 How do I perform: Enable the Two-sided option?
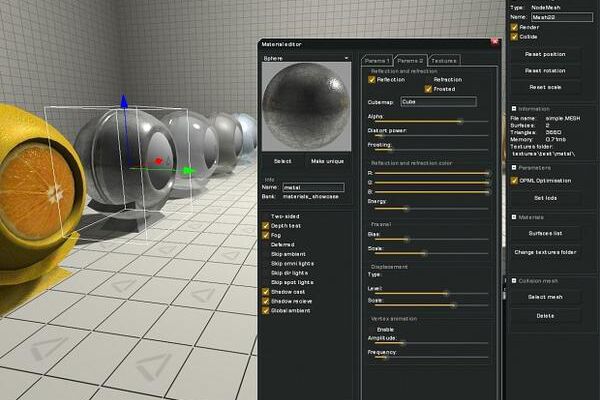[x=266, y=217]
